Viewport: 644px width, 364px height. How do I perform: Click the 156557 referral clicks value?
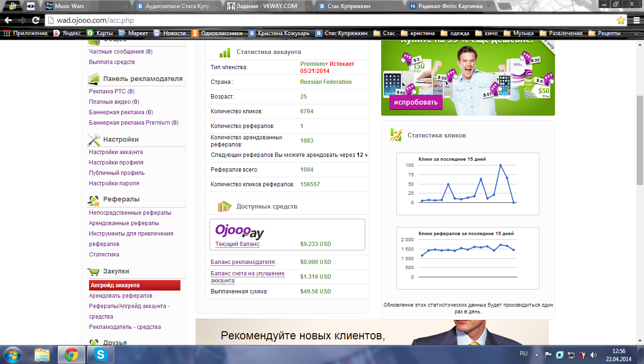pos(310,184)
